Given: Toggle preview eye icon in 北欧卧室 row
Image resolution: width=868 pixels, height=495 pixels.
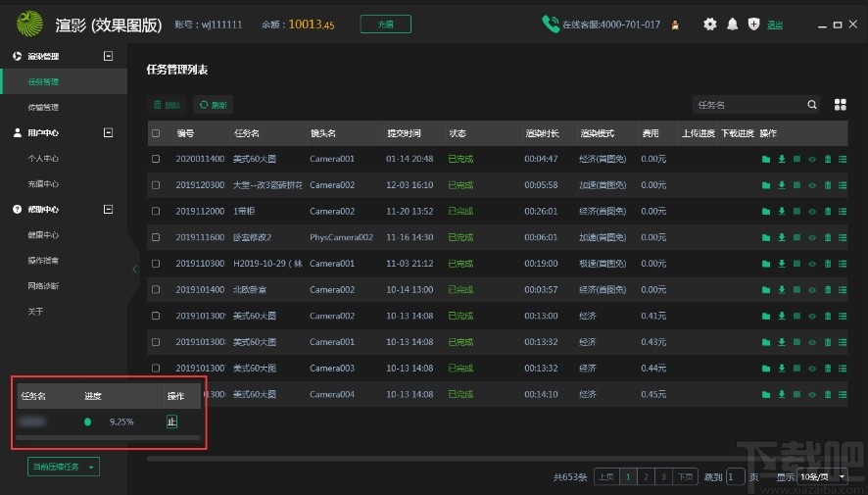Looking at the screenshot, I should 812,290.
